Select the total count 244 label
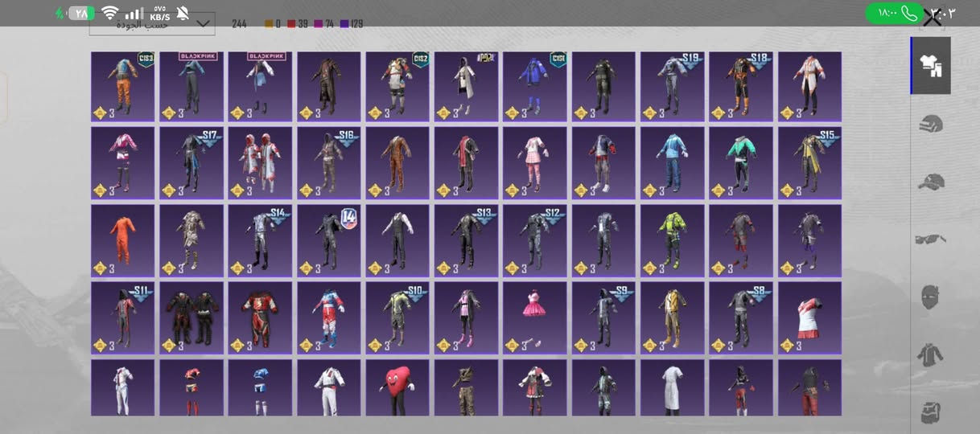This screenshot has width=980, height=434. point(239,24)
